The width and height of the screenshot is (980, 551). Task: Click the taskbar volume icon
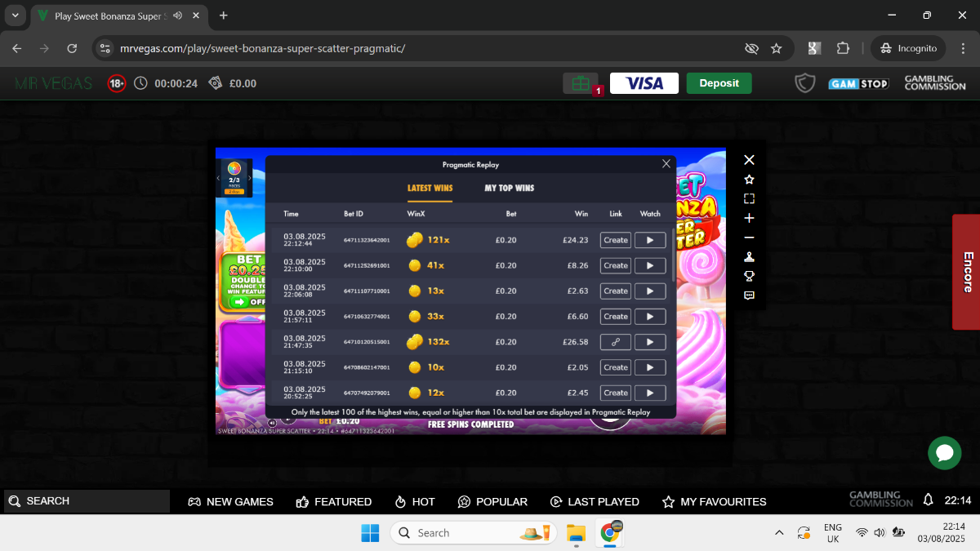pos(880,533)
